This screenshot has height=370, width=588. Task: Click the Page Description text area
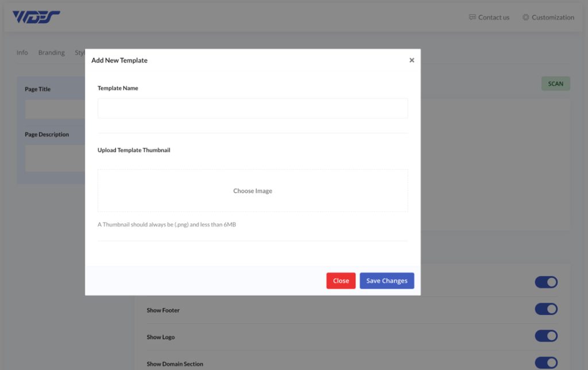click(x=53, y=158)
